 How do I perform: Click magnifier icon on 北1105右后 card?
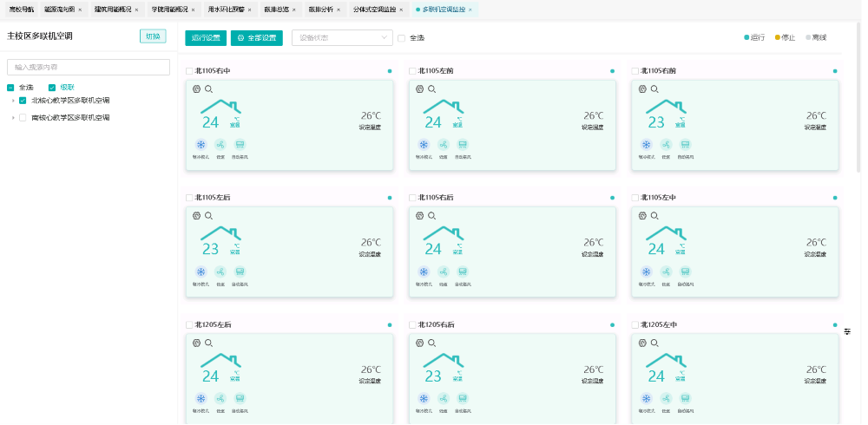coord(431,216)
